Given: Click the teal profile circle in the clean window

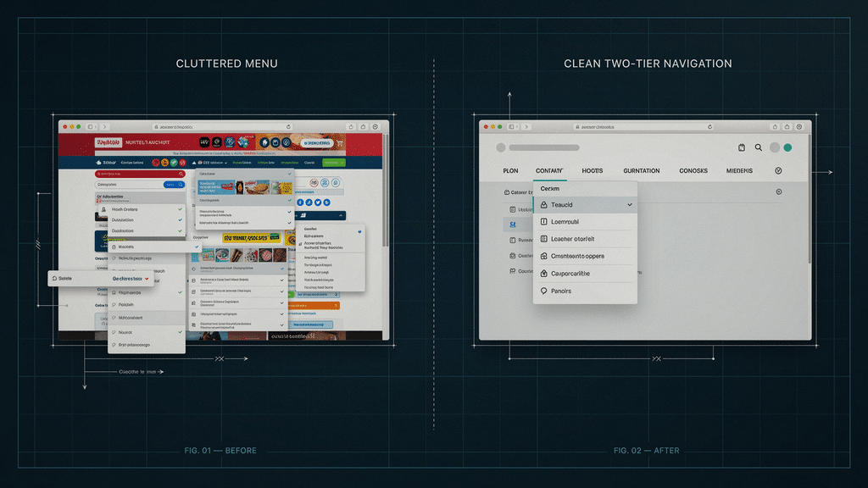Looking at the screenshot, I should tap(787, 147).
